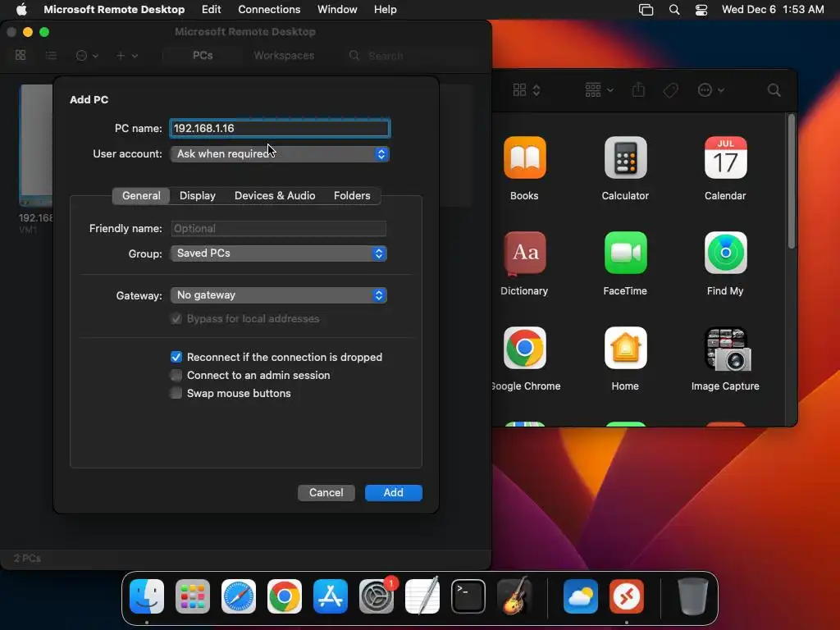Open the Home app icon

625,348
